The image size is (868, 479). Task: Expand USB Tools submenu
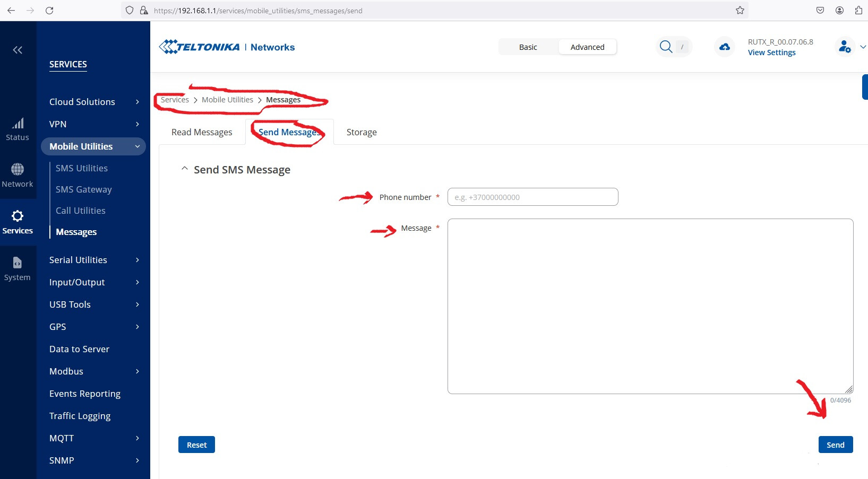click(137, 304)
